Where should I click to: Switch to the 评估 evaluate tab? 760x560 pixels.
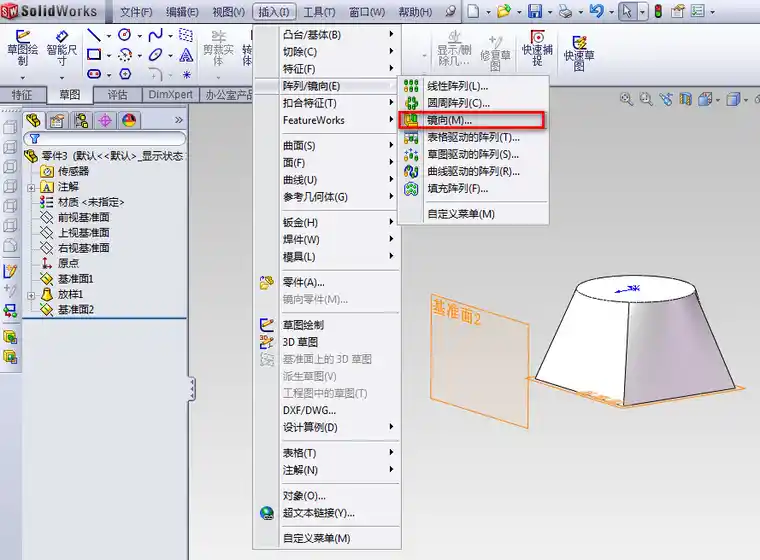(117, 95)
